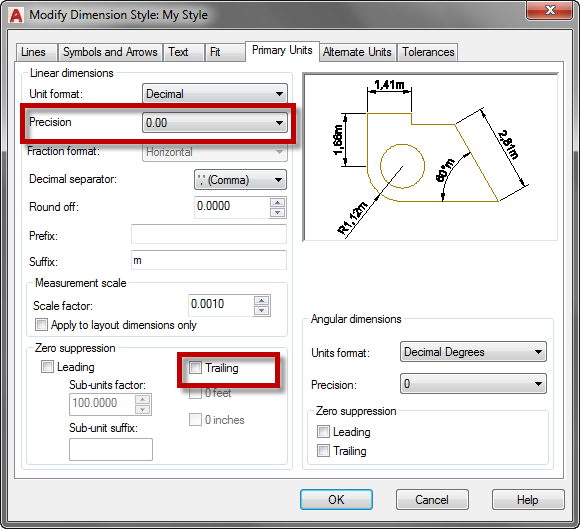Enable Leading zero suppression for linear dimensions
The image size is (580, 529).
click(47, 367)
